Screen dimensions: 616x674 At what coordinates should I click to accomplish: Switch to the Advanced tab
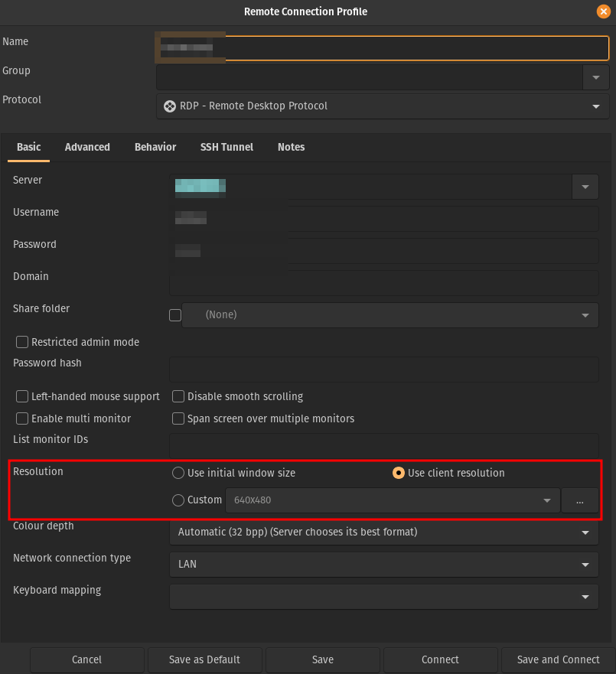(x=87, y=147)
